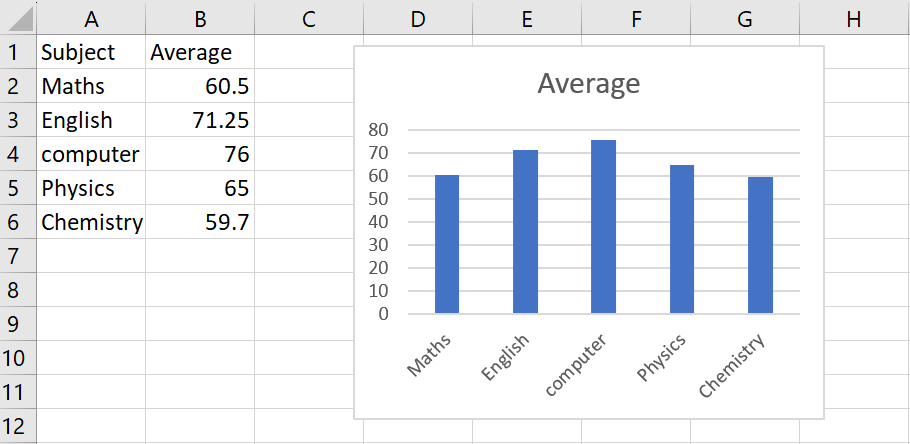Image resolution: width=910 pixels, height=444 pixels.
Task: Click the Subject header cell
Action: click(91, 52)
